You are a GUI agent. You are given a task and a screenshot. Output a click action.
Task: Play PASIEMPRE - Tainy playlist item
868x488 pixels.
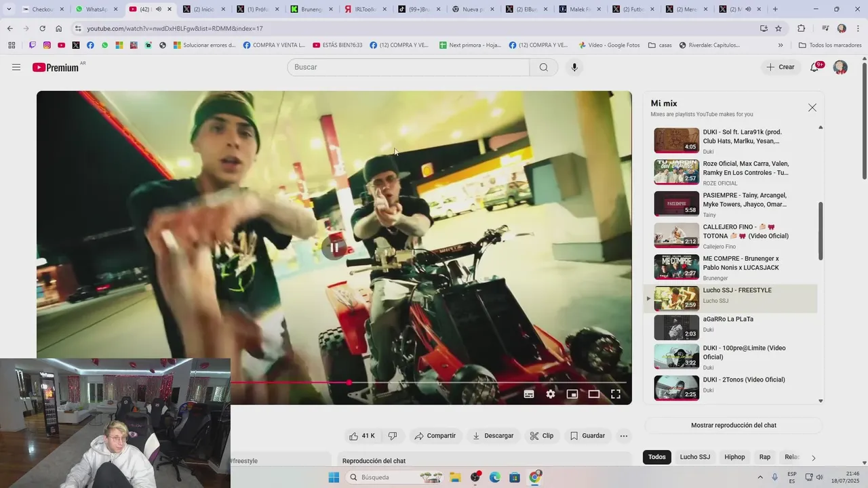pos(731,203)
